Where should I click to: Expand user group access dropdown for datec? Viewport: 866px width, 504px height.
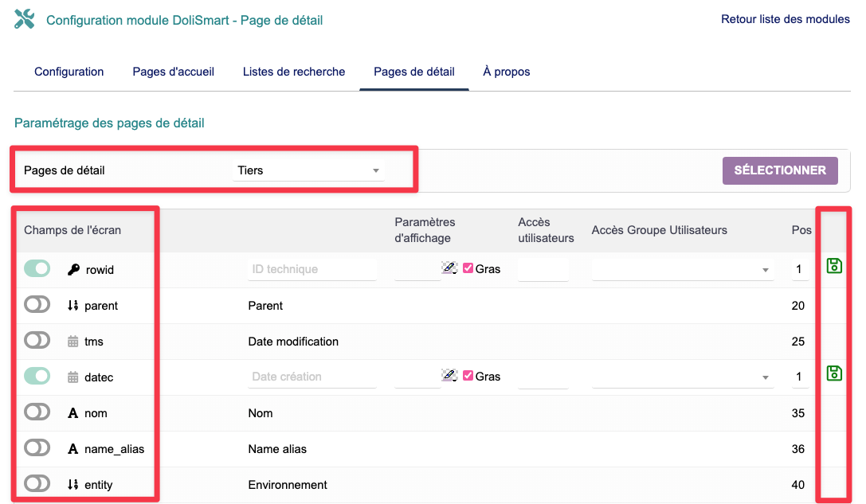pyautogui.click(x=683, y=377)
